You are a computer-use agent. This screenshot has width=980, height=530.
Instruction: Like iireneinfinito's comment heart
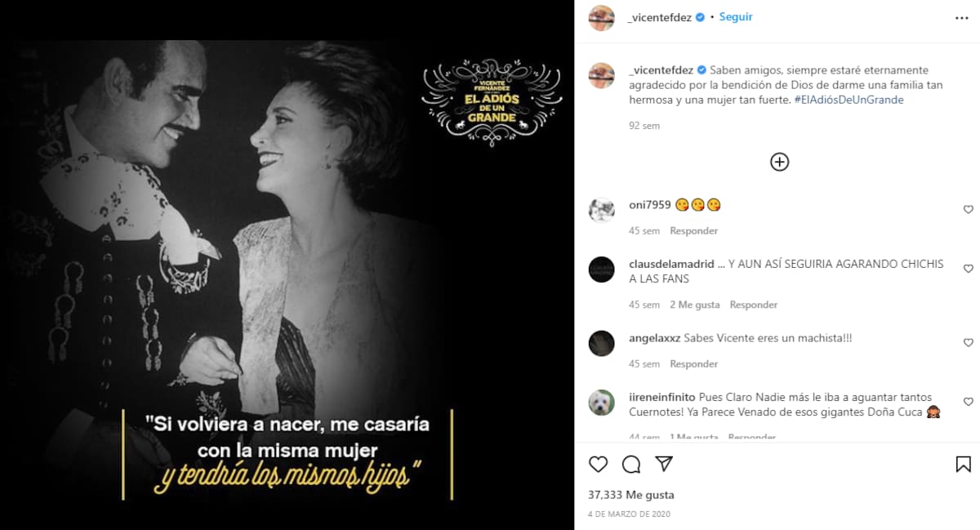click(969, 402)
